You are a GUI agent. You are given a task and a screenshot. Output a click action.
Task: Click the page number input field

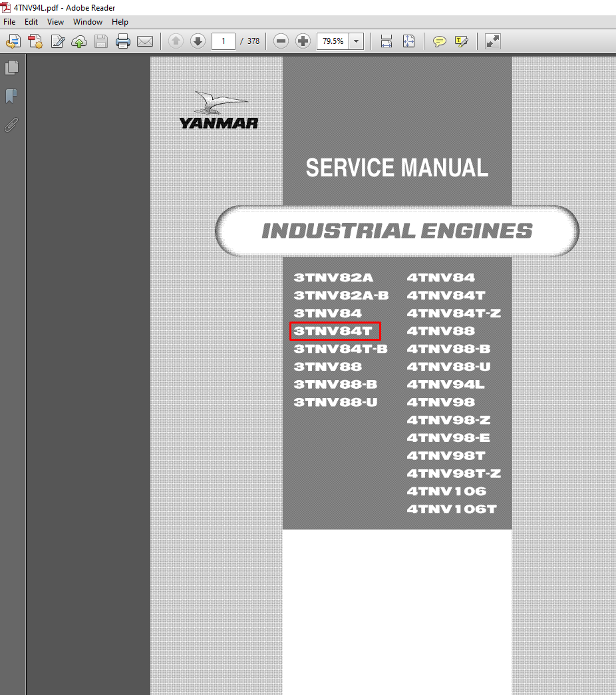click(x=224, y=41)
